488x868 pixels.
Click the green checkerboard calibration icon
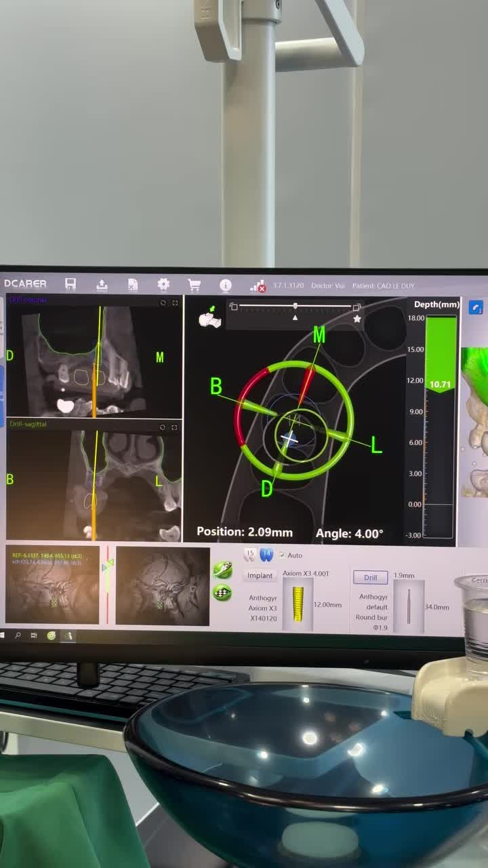222,593
